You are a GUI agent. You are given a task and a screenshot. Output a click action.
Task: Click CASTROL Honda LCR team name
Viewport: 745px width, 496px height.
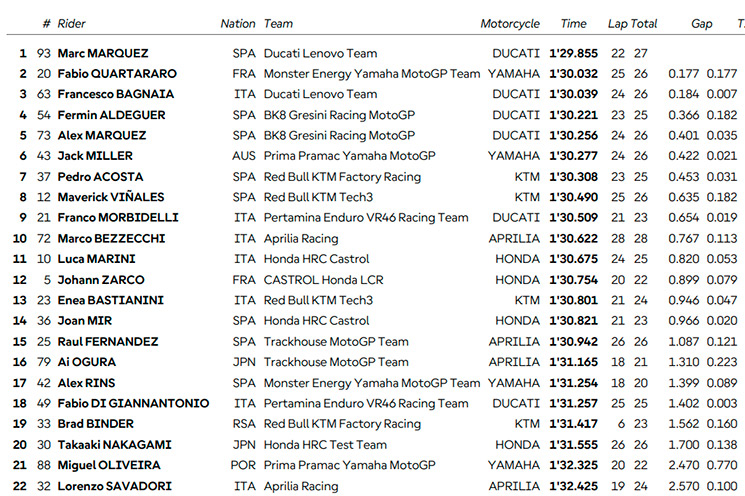coord(324,280)
